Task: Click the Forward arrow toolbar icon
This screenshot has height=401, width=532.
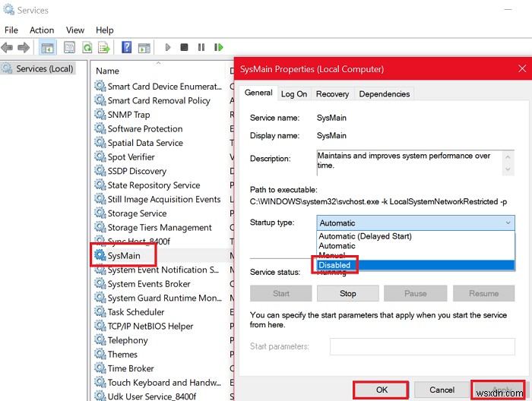Action: 24,47
